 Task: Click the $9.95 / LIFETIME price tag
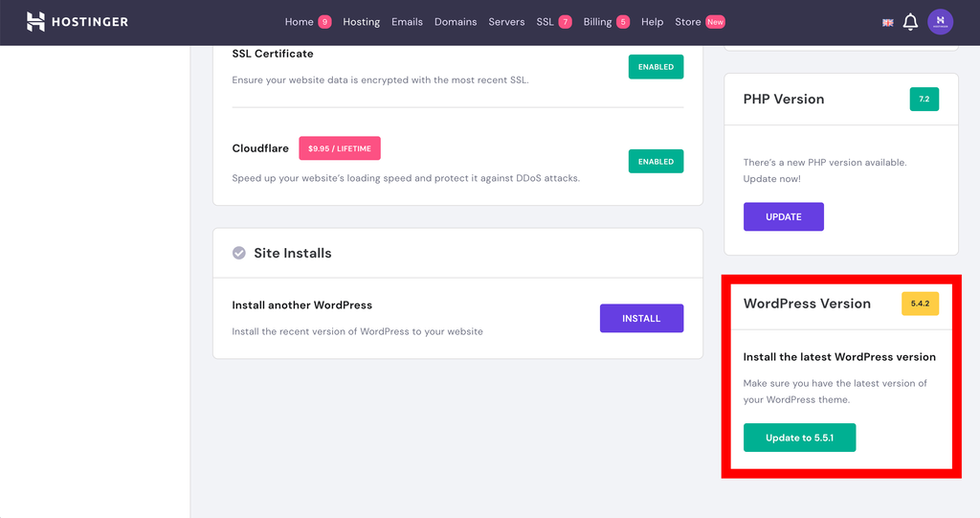click(x=340, y=148)
